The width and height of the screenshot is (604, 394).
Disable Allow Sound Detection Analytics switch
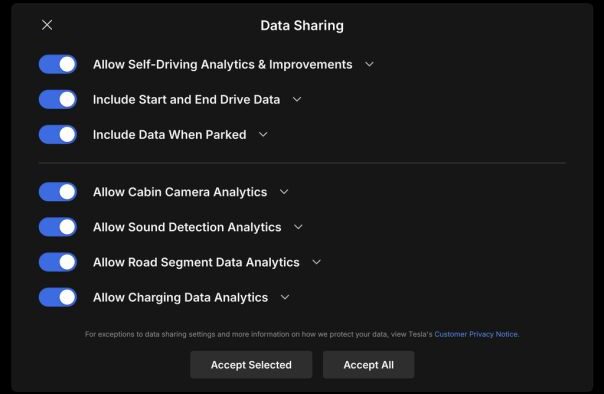tap(58, 227)
